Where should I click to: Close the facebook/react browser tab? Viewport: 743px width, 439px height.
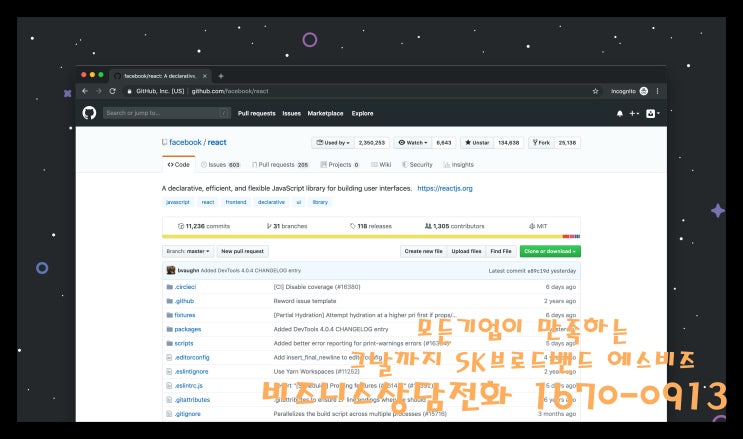pos(205,76)
